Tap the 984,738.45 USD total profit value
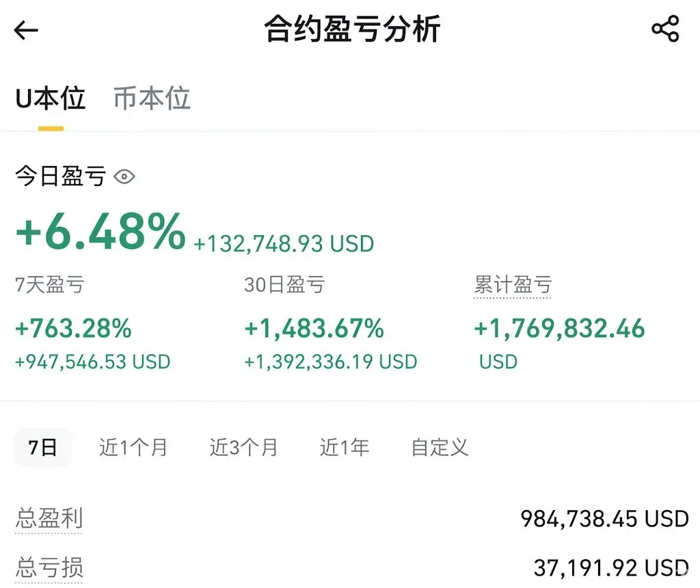Viewport: 700px width, 588px height. click(604, 519)
